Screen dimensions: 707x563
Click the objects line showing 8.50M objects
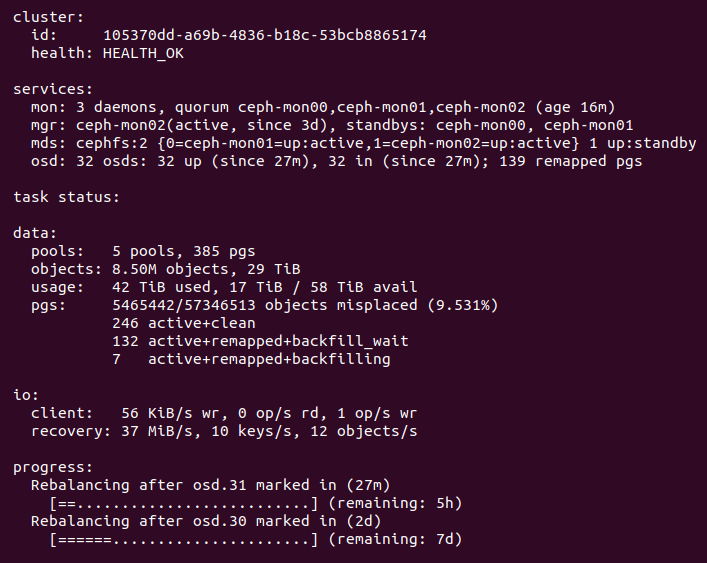(x=166, y=269)
